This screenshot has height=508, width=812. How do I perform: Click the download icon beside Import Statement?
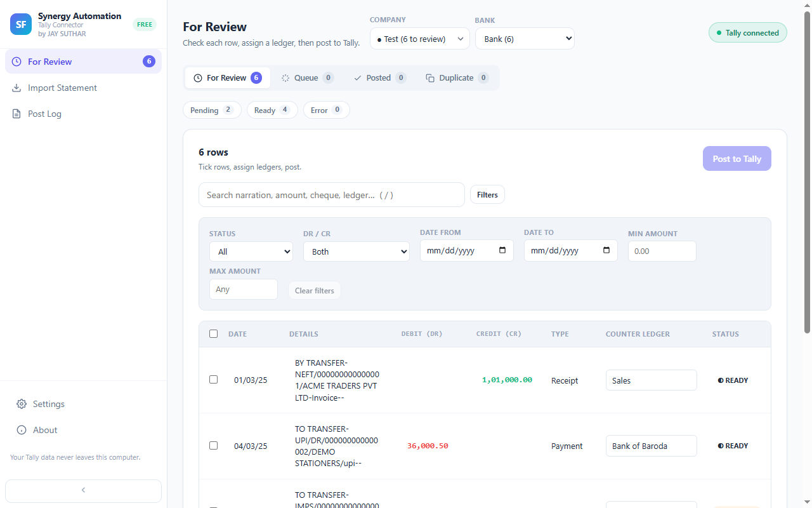(16, 88)
